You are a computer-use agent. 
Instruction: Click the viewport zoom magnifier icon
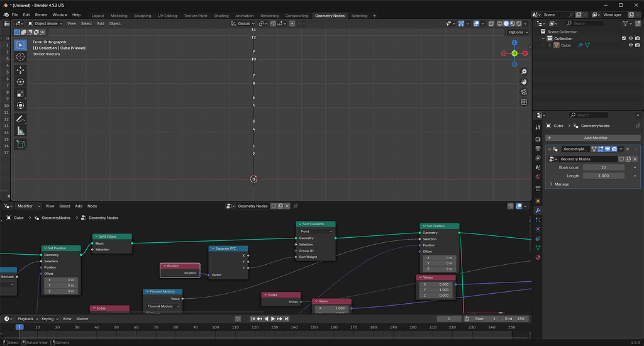pyautogui.click(x=524, y=72)
